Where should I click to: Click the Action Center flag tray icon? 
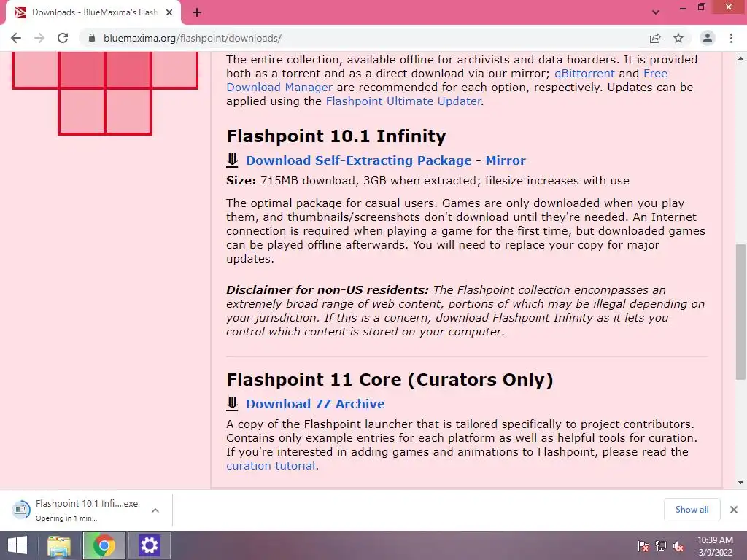point(643,546)
